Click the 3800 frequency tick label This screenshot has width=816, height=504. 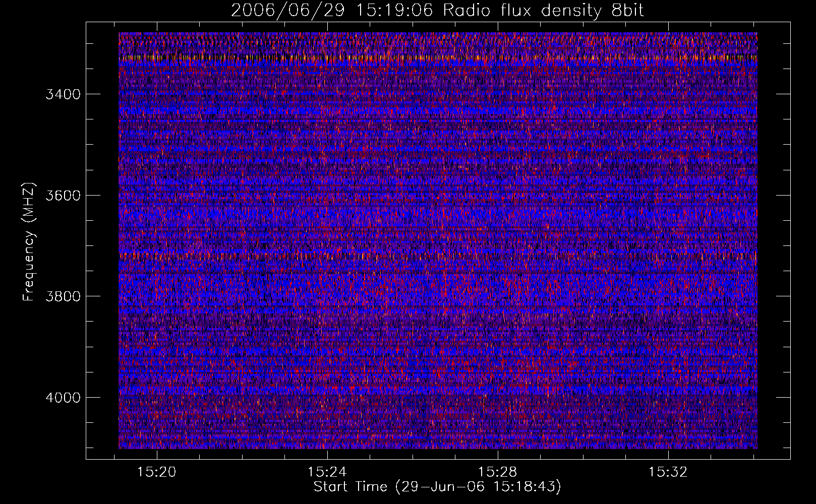[x=63, y=296]
